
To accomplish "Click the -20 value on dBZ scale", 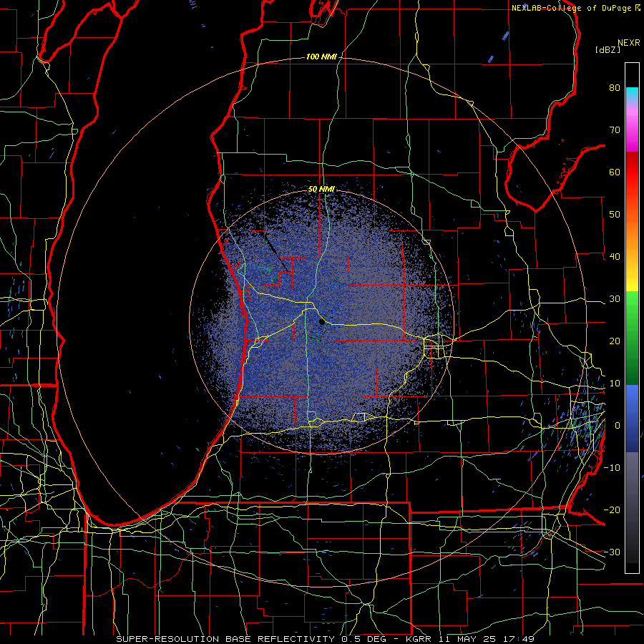I will click(x=612, y=510).
